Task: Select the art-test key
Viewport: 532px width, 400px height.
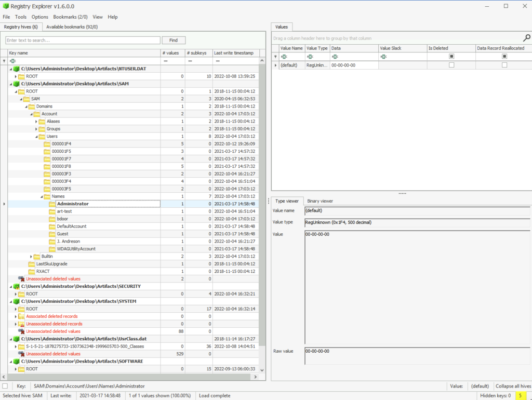Action: 64,211
